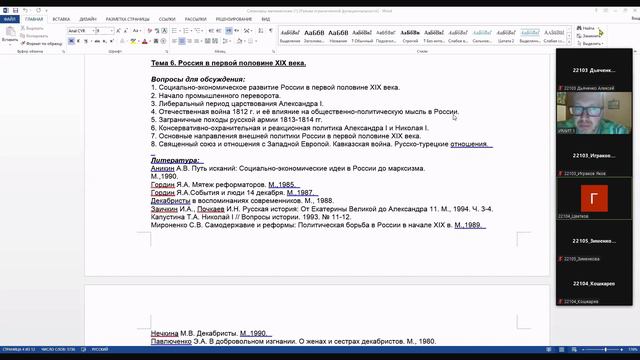The image size is (640, 360).
Task: Switch to the ДИЗАЙН ribbon tab
Action: coord(88,19)
